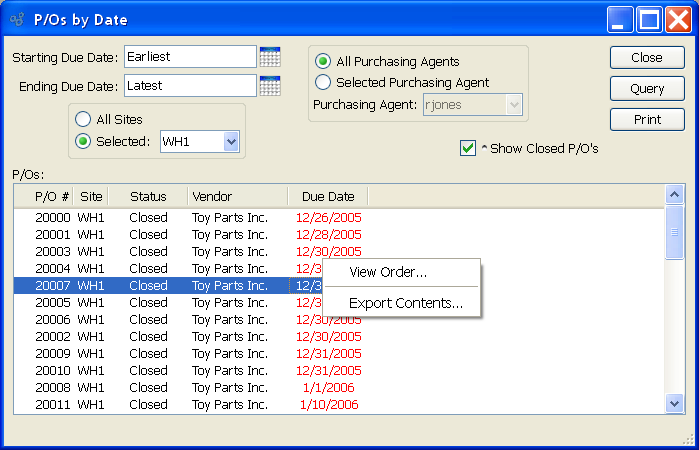Viewport: 699px width, 450px height.
Task: Click the Close button
Action: 647,58
